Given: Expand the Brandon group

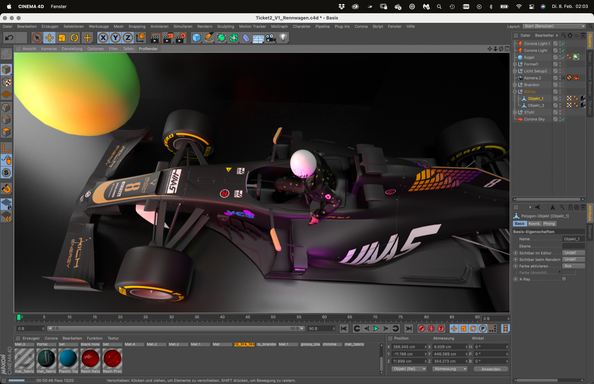Looking at the screenshot, I should tap(515, 84).
